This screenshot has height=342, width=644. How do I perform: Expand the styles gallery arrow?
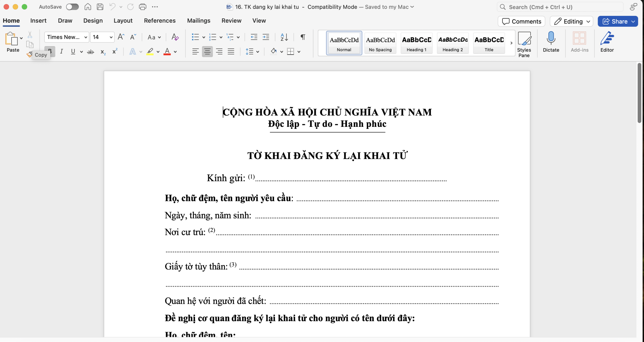tap(511, 43)
